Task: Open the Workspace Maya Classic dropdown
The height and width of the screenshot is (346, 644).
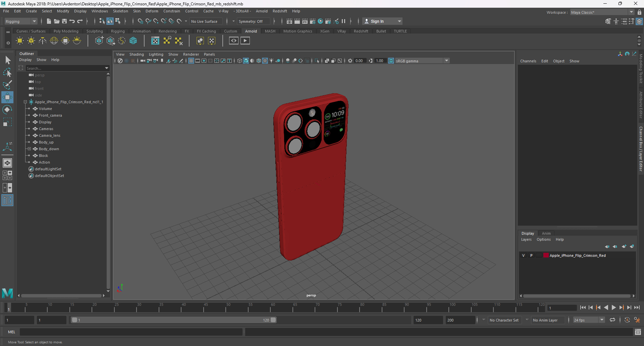Action: (631, 12)
